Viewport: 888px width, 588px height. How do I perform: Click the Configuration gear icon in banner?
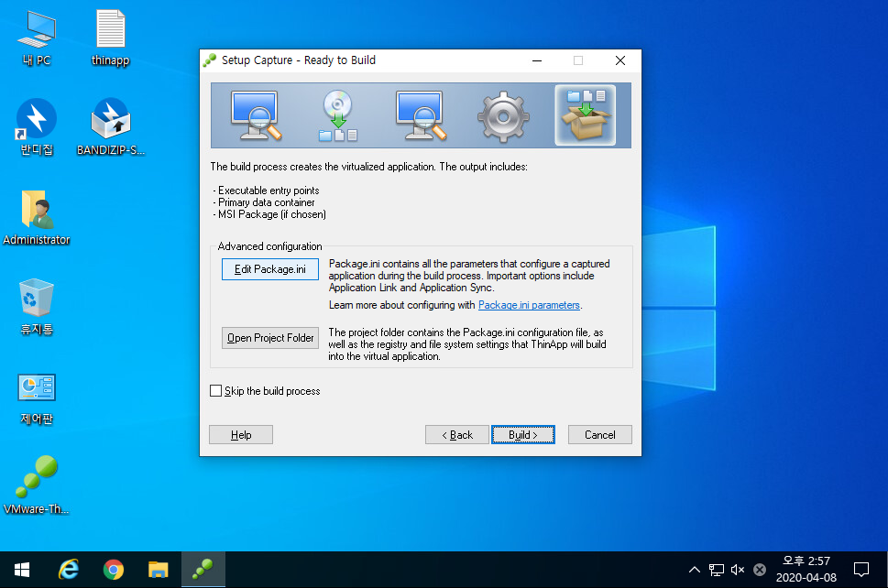pyautogui.click(x=503, y=116)
